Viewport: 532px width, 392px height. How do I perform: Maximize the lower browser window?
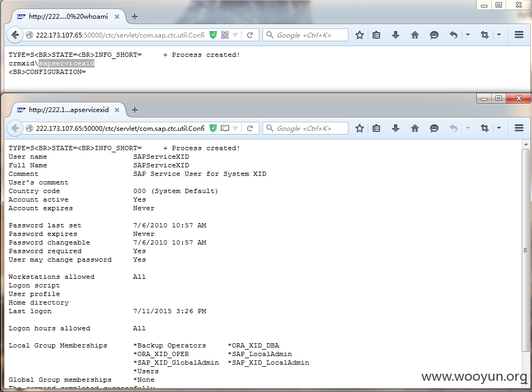(x=498, y=98)
